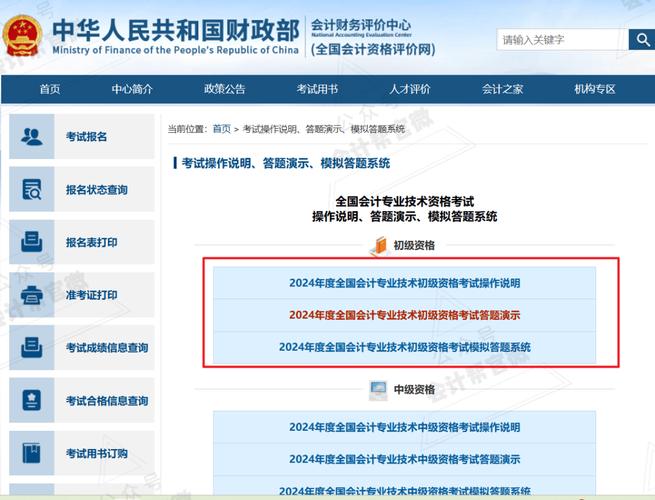Open 2024年度初级资格考试操作说明 link
Viewport: 655px width, 500px height.
[x=404, y=283]
